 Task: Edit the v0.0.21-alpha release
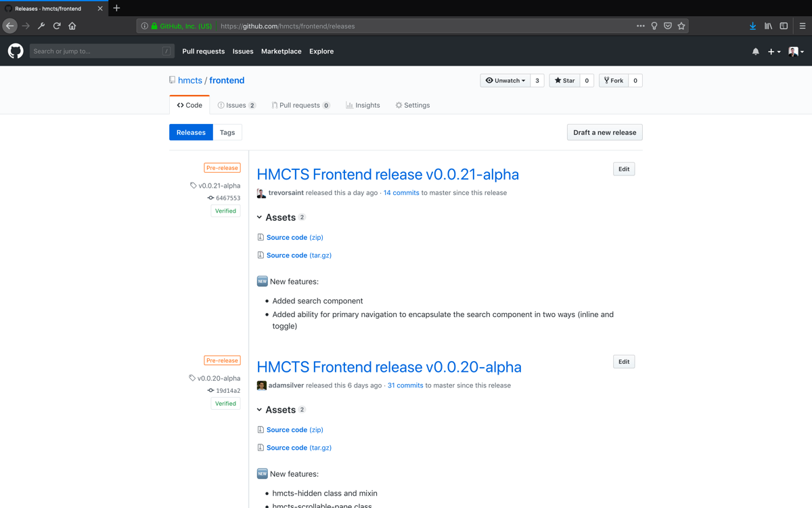tap(624, 169)
